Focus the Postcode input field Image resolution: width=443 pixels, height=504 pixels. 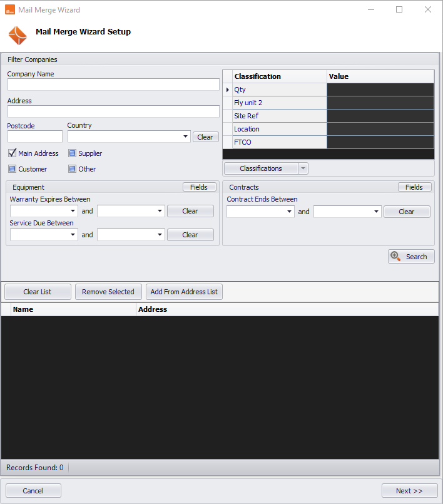point(35,136)
